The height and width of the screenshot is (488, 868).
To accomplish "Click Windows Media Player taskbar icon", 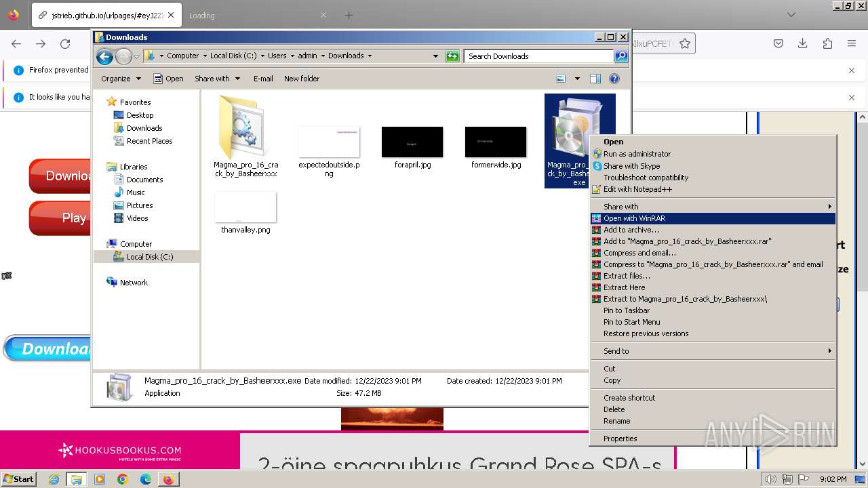I will (100, 479).
